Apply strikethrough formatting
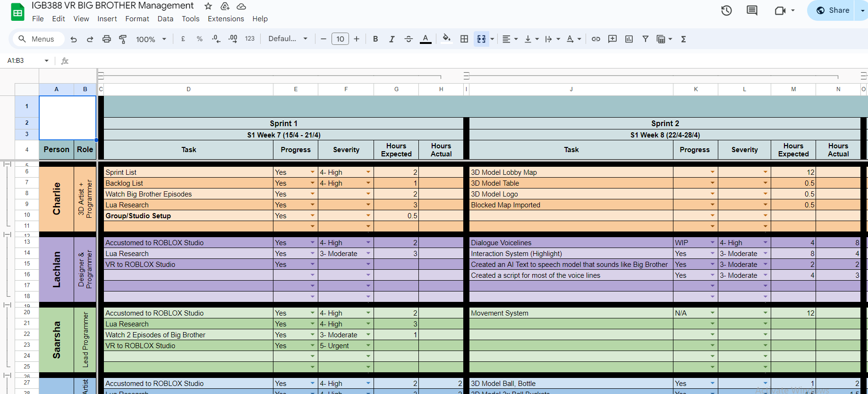Screen dimensions: 868x394 click(x=408, y=39)
